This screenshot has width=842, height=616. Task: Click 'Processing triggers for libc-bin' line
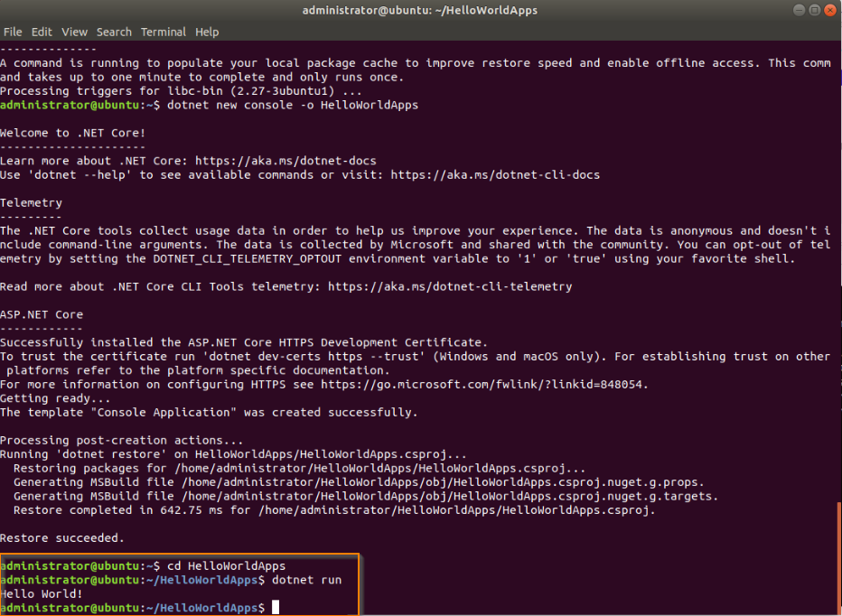coord(181,91)
